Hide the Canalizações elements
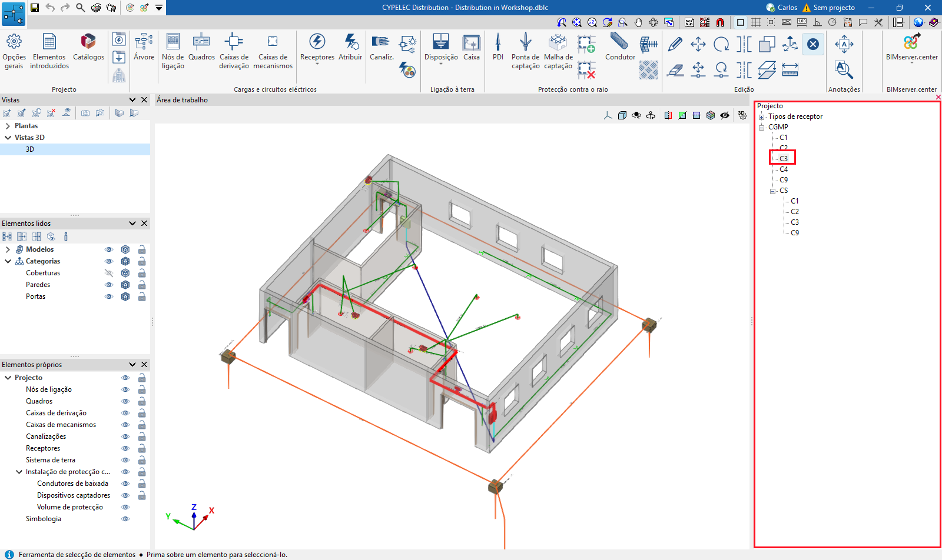Viewport: 942px width, 560px height. [x=125, y=436]
